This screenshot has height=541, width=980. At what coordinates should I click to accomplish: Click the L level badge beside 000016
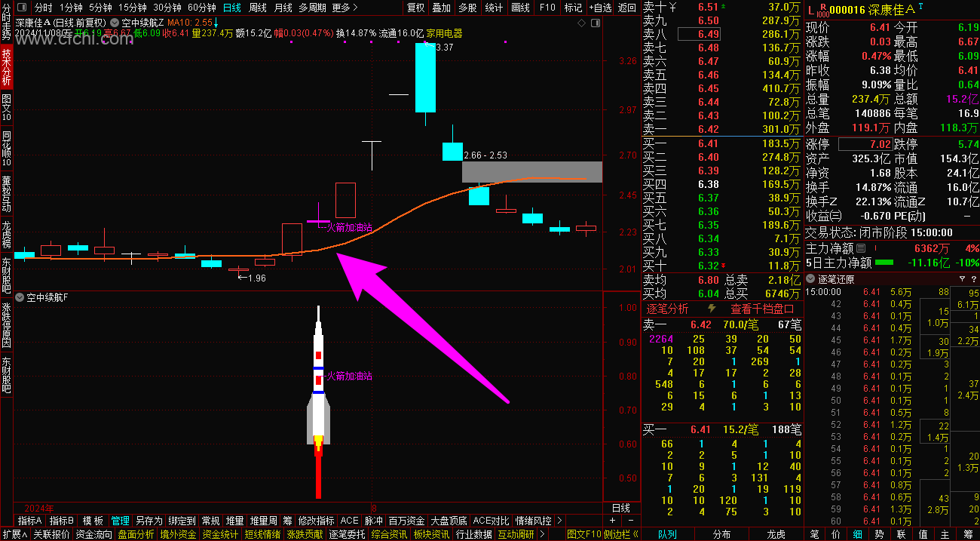coord(811,10)
